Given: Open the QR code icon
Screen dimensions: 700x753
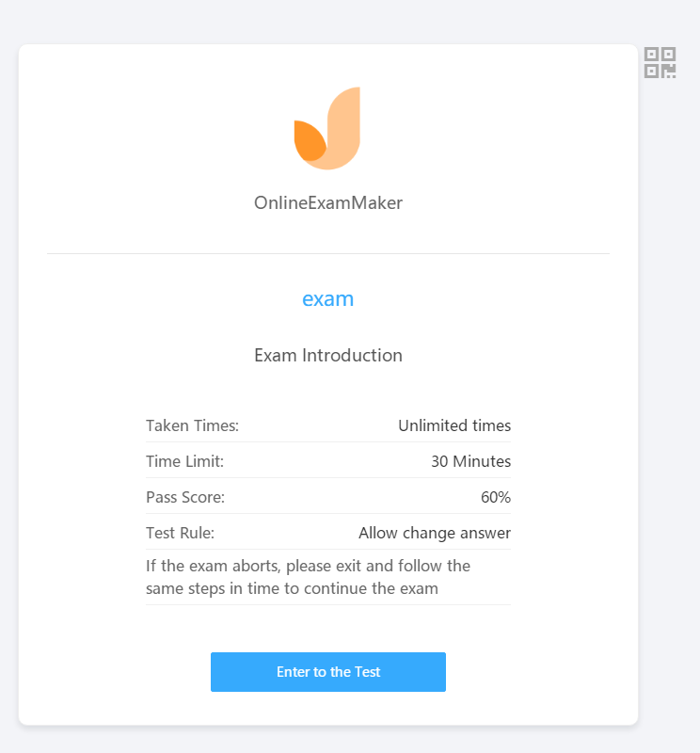Looking at the screenshot, I should (660, 62).
